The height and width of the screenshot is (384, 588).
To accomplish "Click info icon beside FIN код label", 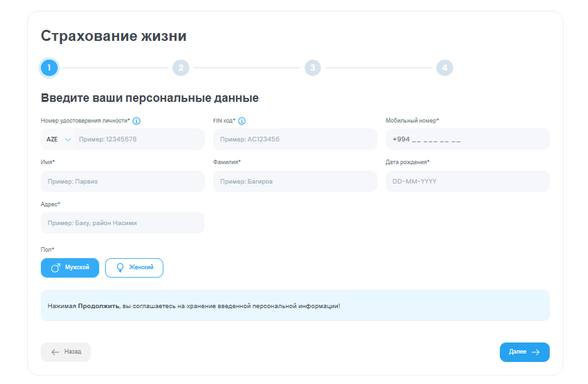I will pyautogui.click(x=242, y=121).
